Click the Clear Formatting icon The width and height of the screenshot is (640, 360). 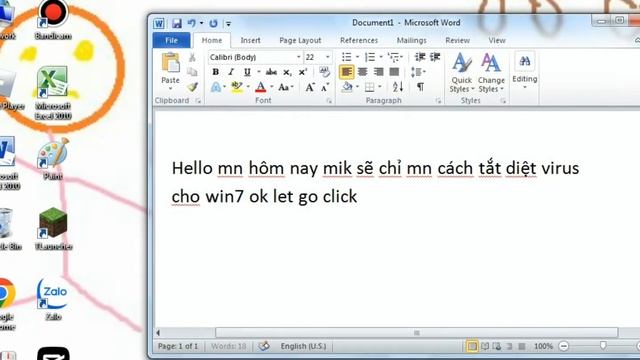point(324,72)
